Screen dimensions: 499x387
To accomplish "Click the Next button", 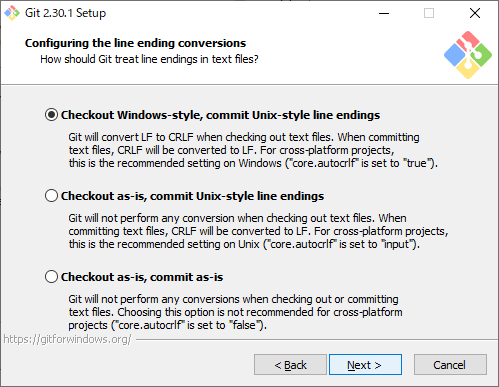I will [365, 365].
